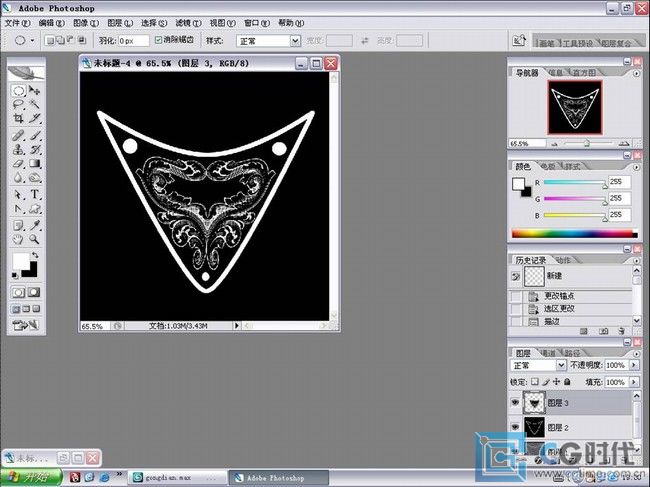Open the 图像 (Image) menu
Image resolution: width=650 pixels, height=487 pixels.
86,23
